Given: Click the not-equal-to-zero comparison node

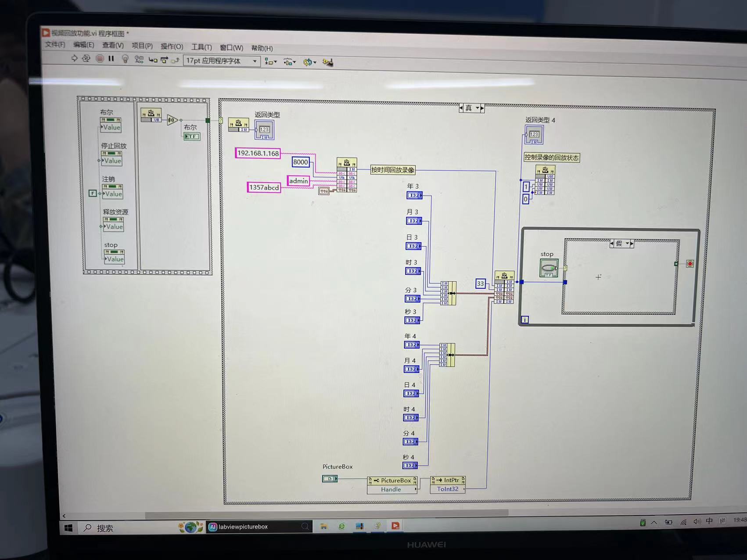Looking at the screenshot, I should pos(172,120).
